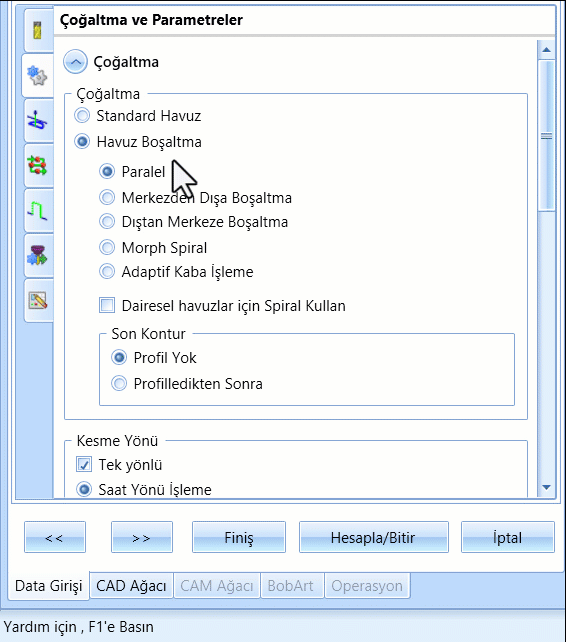Click the Hesapla/Bitir button
The width and height of the screenshot is (566, 642).
coord(374,537)
